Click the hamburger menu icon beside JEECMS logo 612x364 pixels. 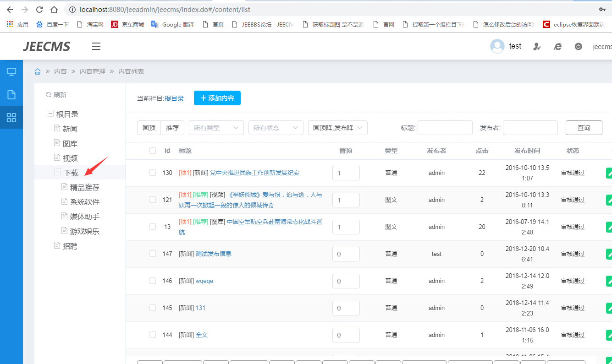pos(96,46)
